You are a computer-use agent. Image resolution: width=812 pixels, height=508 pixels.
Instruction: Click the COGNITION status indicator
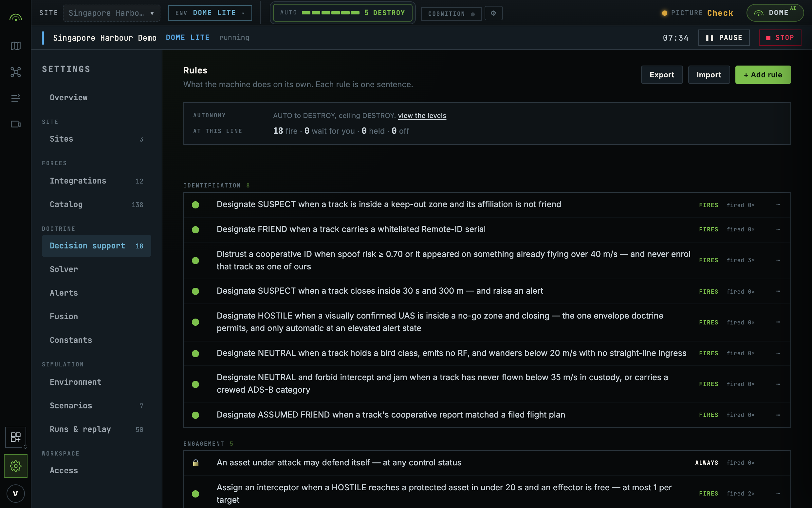coord(451,14)
